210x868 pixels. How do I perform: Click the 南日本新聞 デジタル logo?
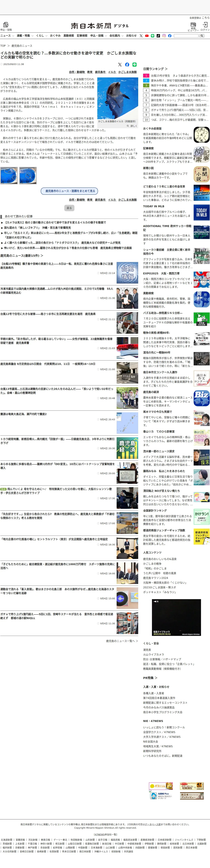coord(100,26)
